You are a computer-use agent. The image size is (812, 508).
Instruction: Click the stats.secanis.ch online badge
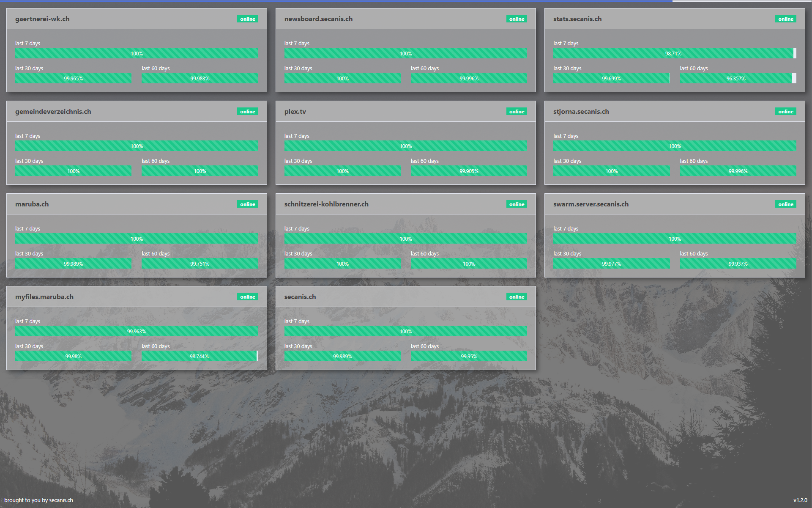pyautogui.click(x=785, y=19)
